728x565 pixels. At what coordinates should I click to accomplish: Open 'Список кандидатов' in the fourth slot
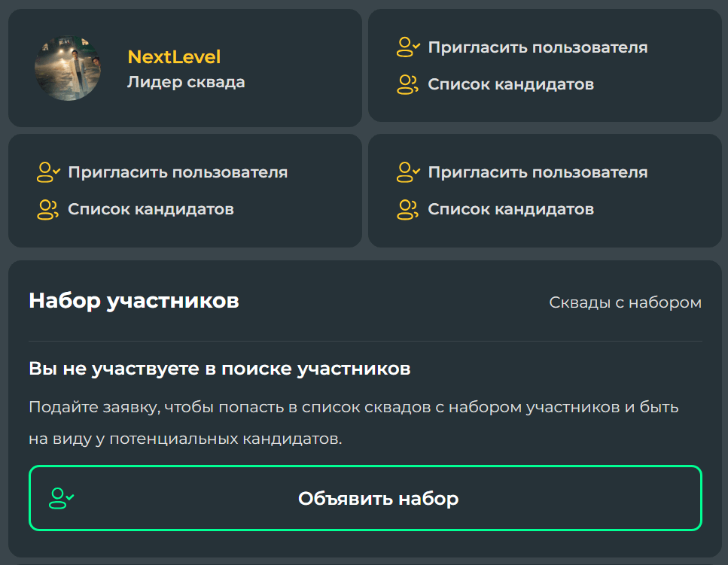click(x=510, y=209)
